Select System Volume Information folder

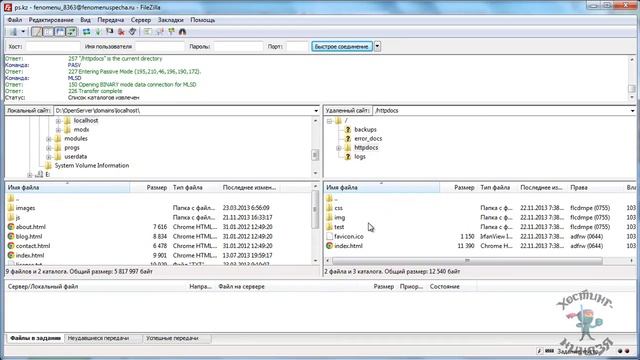coord(91,165)
